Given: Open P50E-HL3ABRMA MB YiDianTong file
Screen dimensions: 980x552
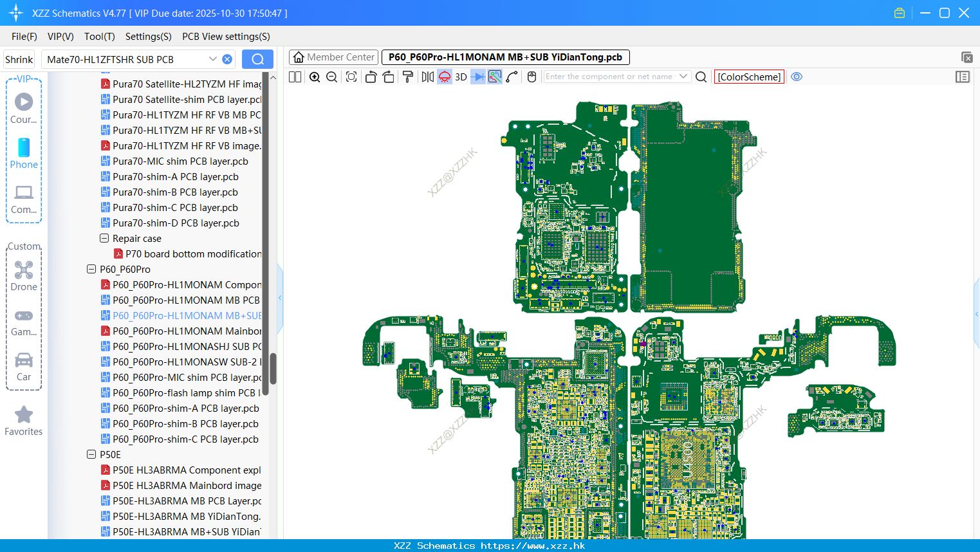Looking at the screenshot, I should coord(181,516).
